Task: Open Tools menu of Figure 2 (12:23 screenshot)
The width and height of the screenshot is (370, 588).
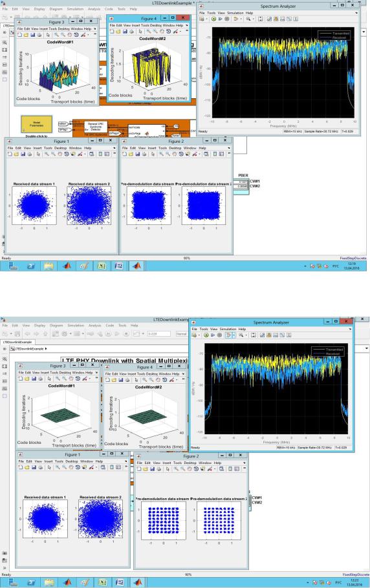Action: pos(177,463)
